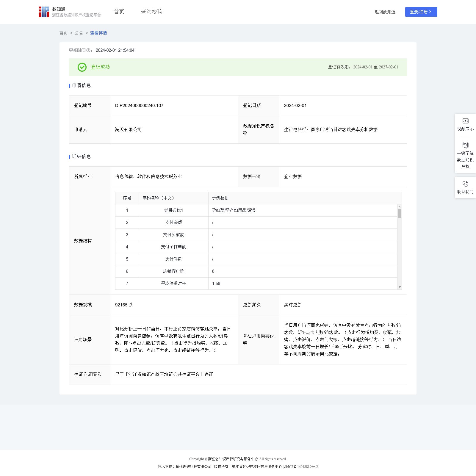Screen dimensions: 476x476
Task: Open the 查询校验 navigation tab
Action: pos(152,12)
